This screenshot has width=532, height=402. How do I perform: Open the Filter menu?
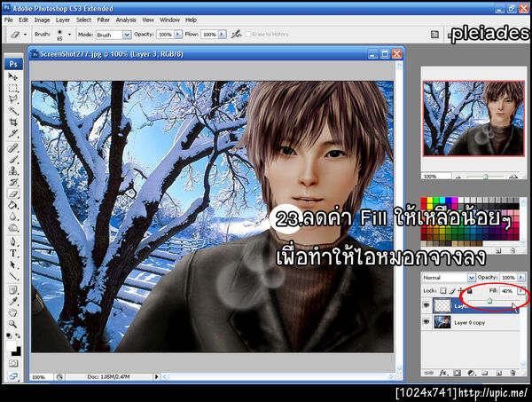[x=104, y=20]
